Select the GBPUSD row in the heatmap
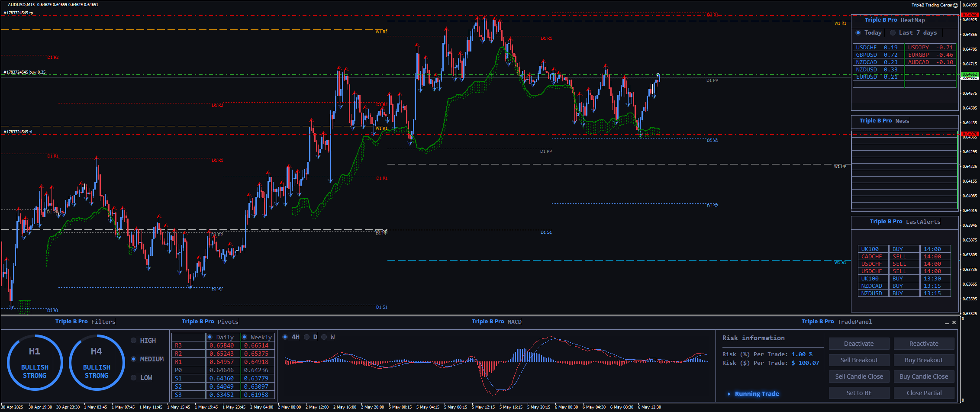This screenshot has height=412, width=980. coord(877,55)
